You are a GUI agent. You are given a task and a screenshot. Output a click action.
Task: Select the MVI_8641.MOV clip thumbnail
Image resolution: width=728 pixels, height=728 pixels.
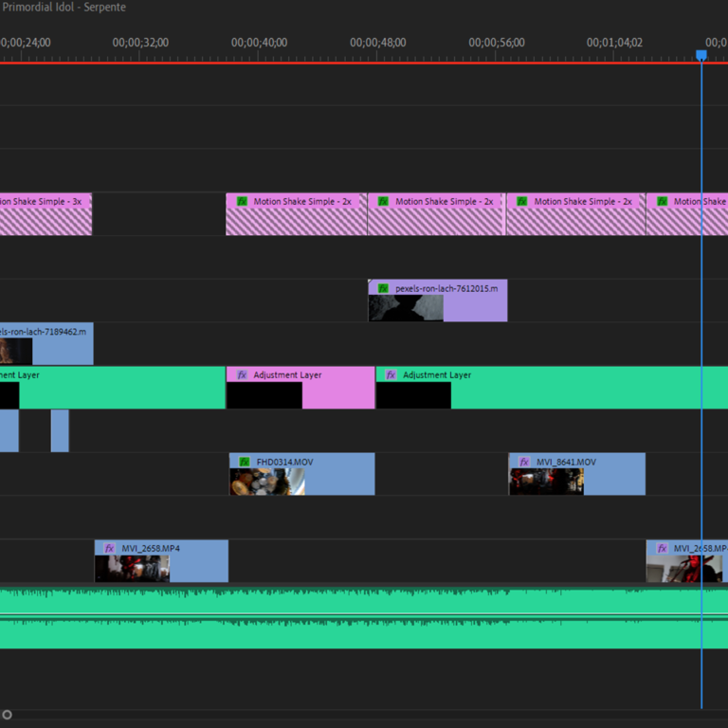coord(546,482)
